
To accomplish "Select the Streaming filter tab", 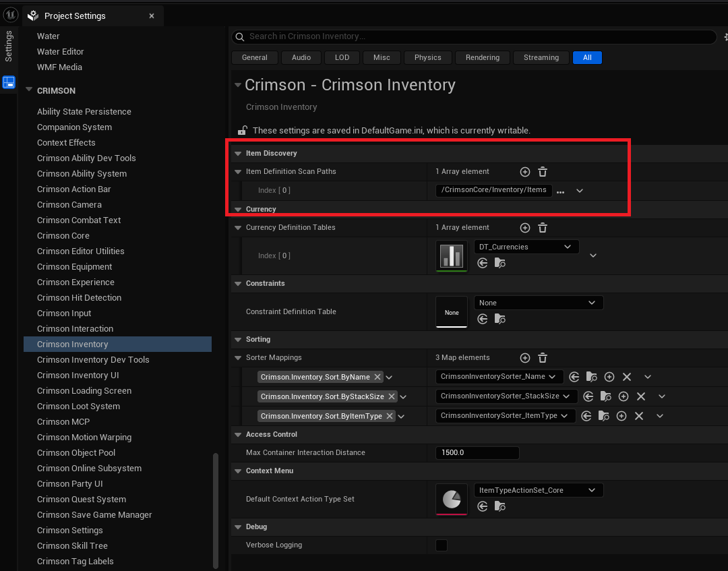I will pos(541,57).
